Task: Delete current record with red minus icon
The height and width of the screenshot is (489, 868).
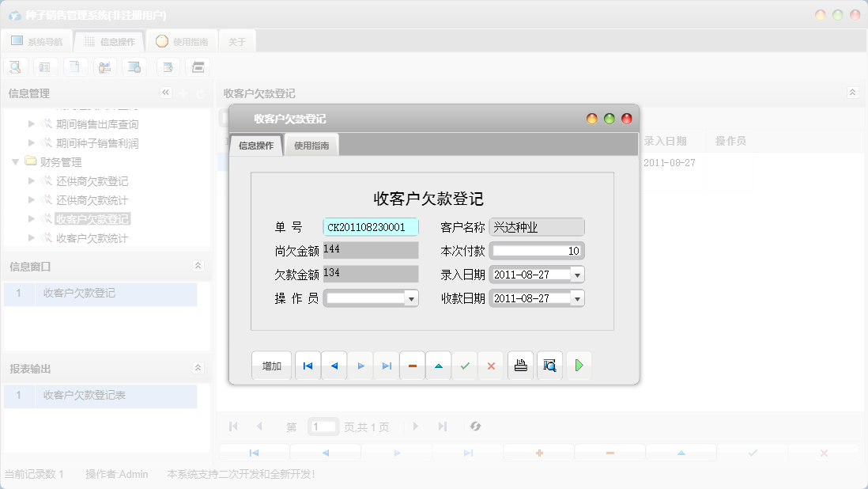Action: (x=412, y=365)
